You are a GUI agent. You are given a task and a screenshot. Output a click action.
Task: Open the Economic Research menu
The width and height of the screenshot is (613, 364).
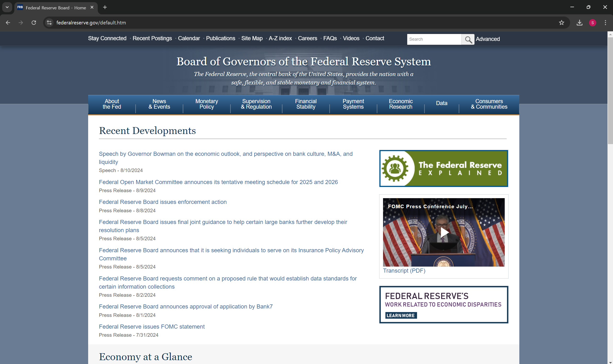coord(400,104)
